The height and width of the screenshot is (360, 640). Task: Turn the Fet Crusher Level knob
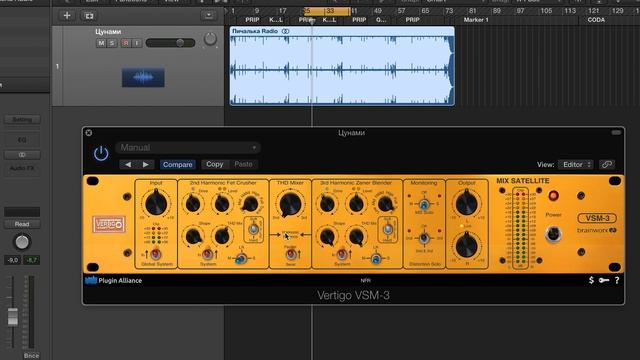tap(222, 204)
